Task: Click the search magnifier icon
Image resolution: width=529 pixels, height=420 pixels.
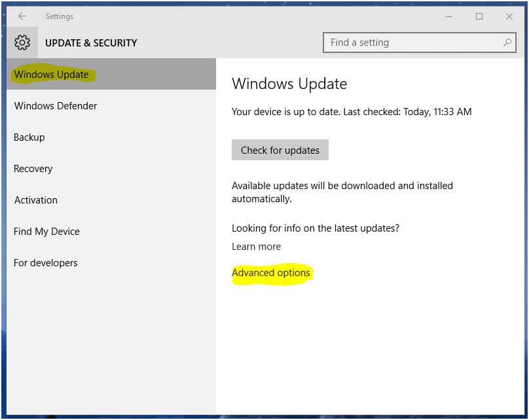Action: (507, 43)
